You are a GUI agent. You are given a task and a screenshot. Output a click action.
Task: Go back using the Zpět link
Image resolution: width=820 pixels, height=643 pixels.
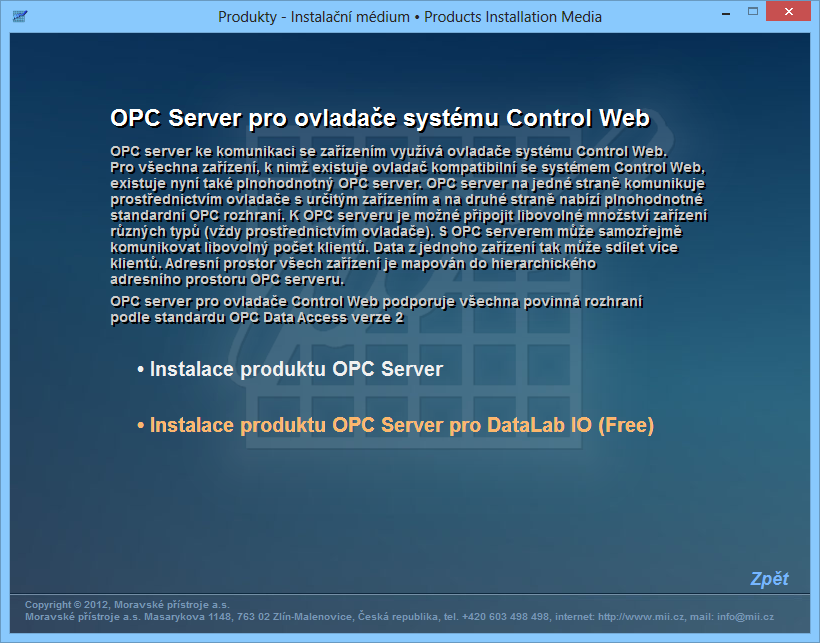[768, 579]
